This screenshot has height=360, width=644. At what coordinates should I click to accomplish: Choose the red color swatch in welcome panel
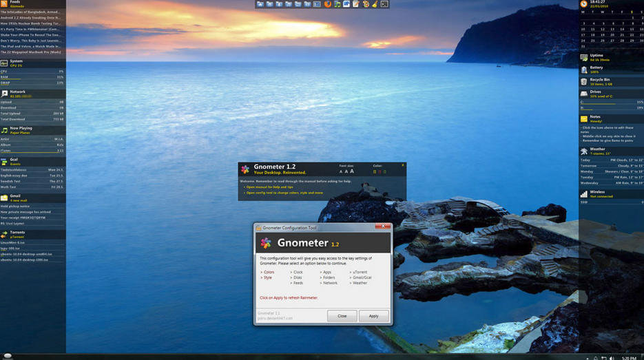pyautogui.click(x=380, y=171)
